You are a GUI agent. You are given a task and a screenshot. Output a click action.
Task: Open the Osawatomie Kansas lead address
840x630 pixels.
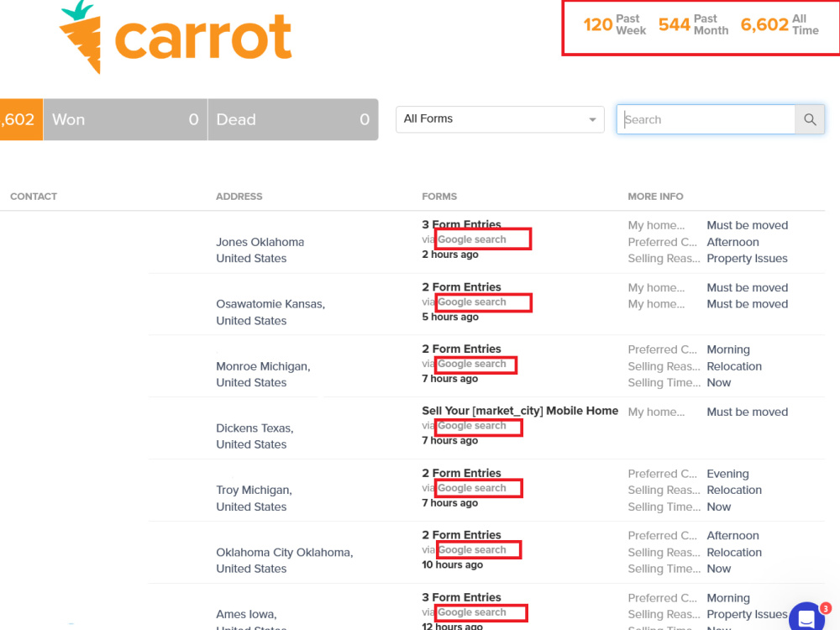pos(270,312)
